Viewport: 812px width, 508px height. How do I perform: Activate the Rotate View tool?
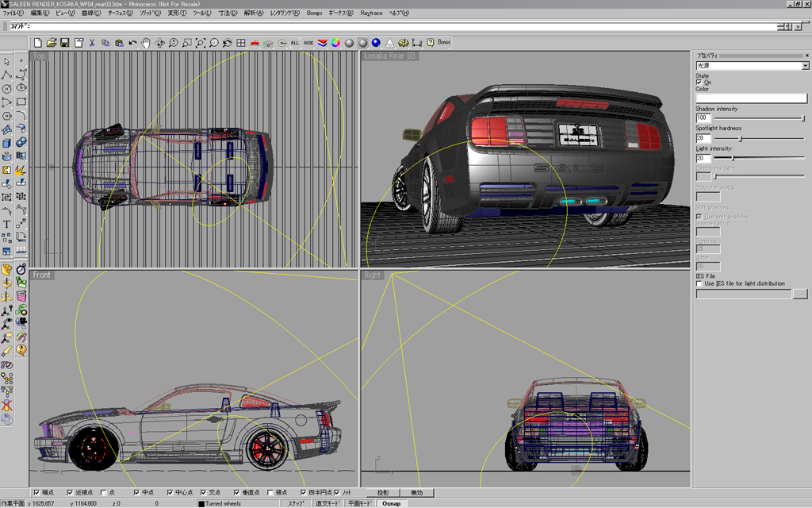(x=159, y=43)
